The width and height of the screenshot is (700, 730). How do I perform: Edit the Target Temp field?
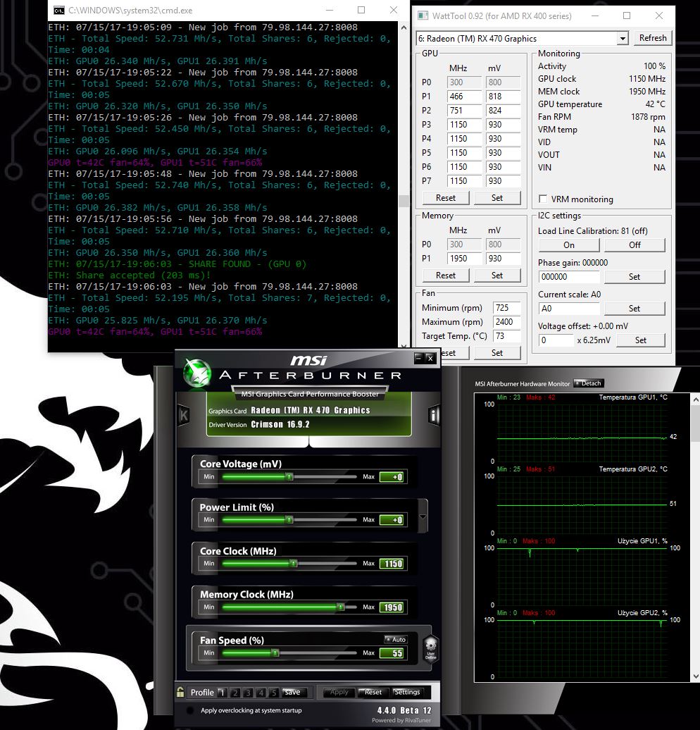[x=506, y=335]
